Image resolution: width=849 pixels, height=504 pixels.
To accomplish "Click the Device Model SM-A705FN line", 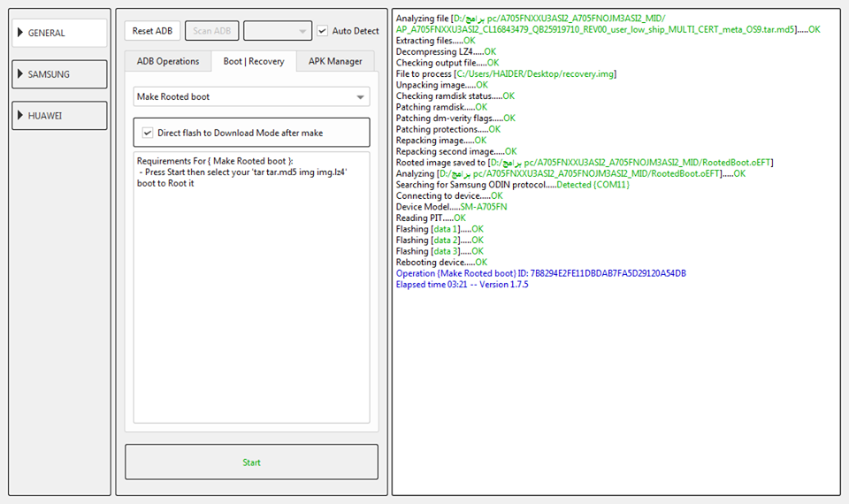I will (x=451, y=207).
